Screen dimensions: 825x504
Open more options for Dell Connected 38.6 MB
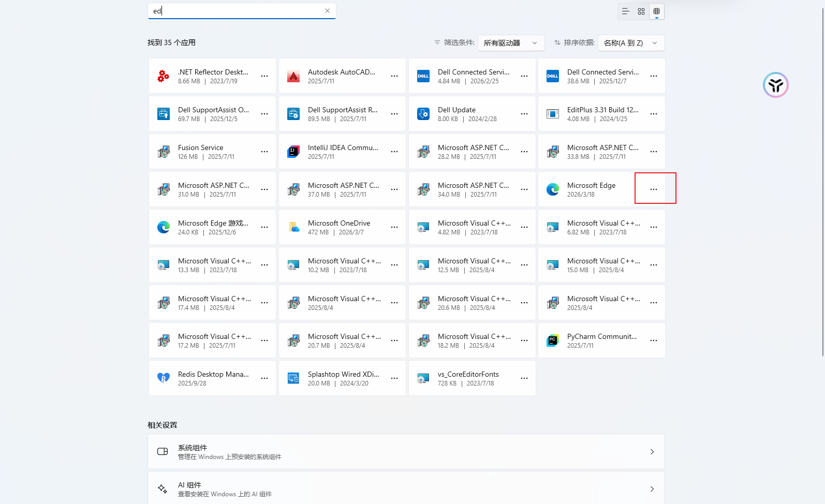click(654, 76)
